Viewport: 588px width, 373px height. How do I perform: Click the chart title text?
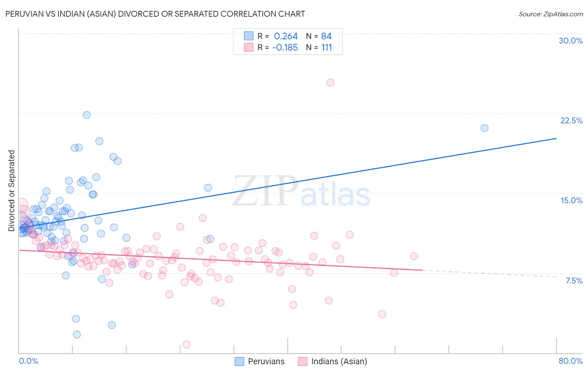coord(155,14)
